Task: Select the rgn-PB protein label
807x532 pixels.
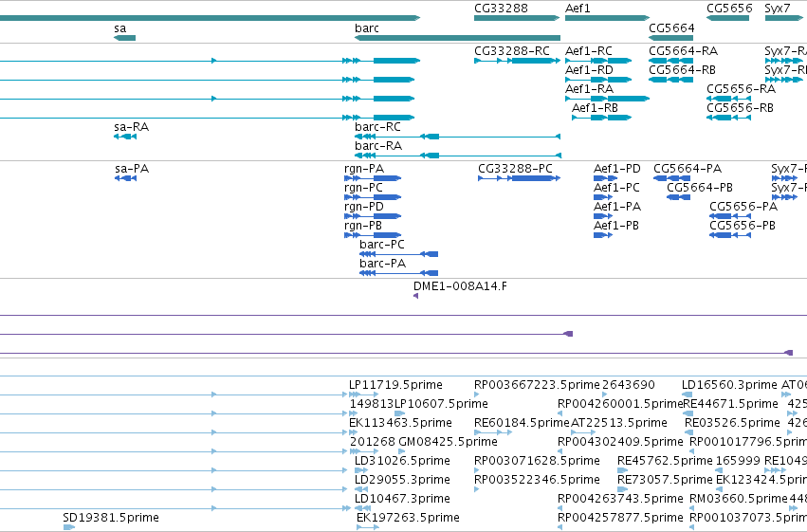Action: [x=363, y=226]
